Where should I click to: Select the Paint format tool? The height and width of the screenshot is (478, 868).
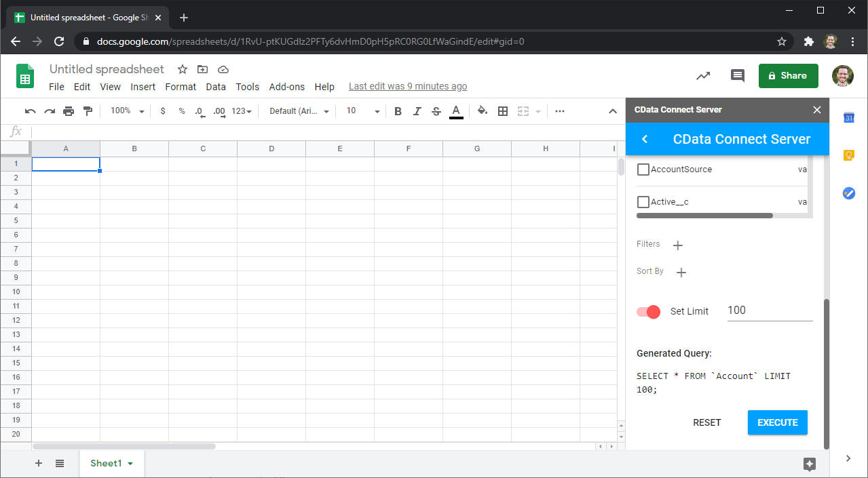pyautogui.click(x=88, y=111)
